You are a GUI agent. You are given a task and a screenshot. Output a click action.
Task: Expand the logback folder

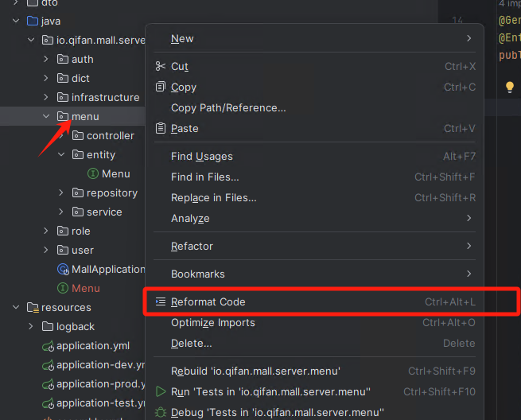tap(31, 326)
